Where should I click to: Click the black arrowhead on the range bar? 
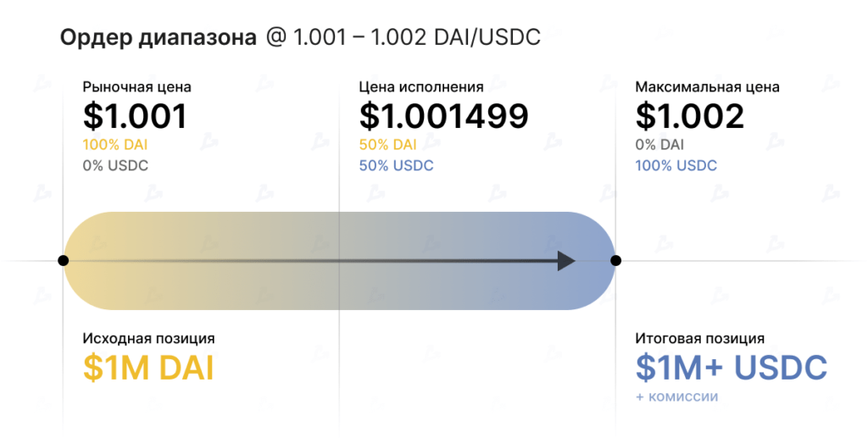566,260
